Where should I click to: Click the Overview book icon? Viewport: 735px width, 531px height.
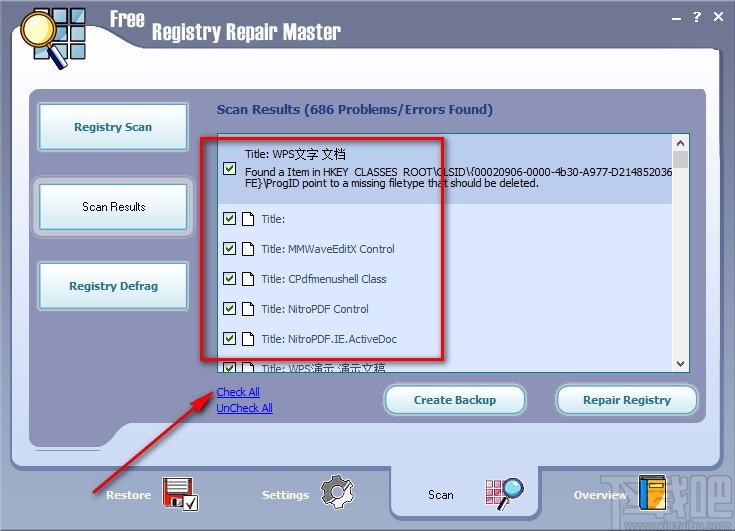pos(652,493)
